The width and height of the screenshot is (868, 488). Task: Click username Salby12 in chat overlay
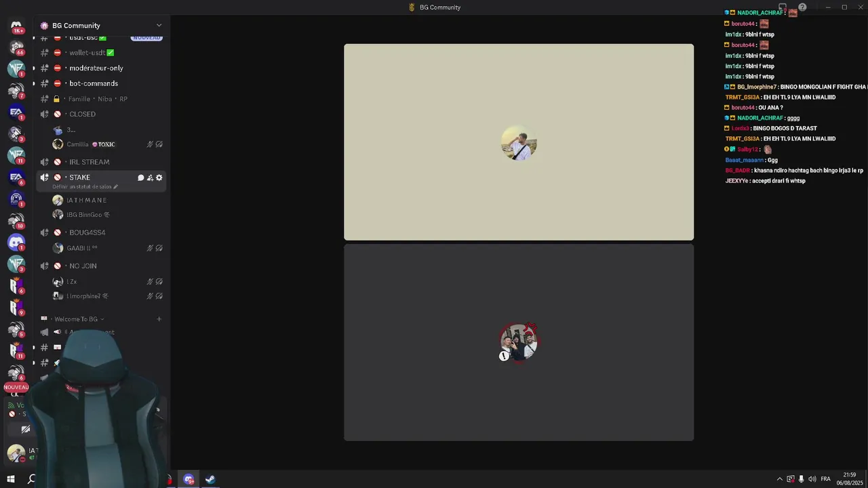tap(748, 149)
